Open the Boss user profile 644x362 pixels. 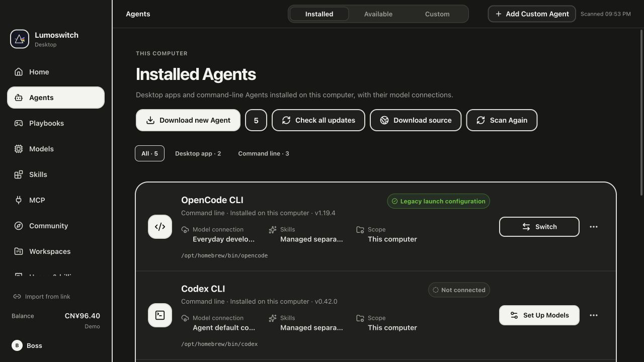[27, 345]
